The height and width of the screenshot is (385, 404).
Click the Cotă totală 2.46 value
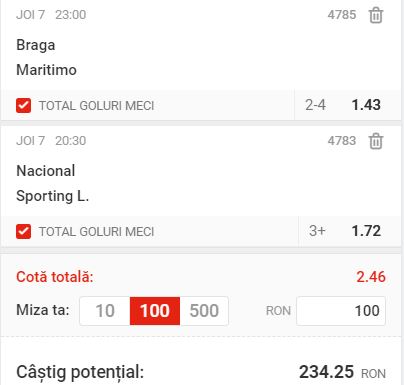click(371, 277)
